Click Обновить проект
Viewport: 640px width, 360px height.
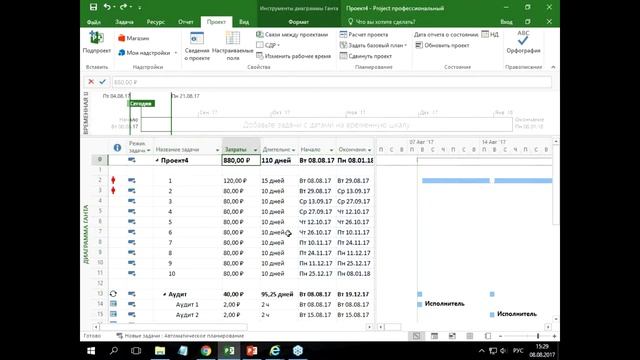tap(442, 45)
